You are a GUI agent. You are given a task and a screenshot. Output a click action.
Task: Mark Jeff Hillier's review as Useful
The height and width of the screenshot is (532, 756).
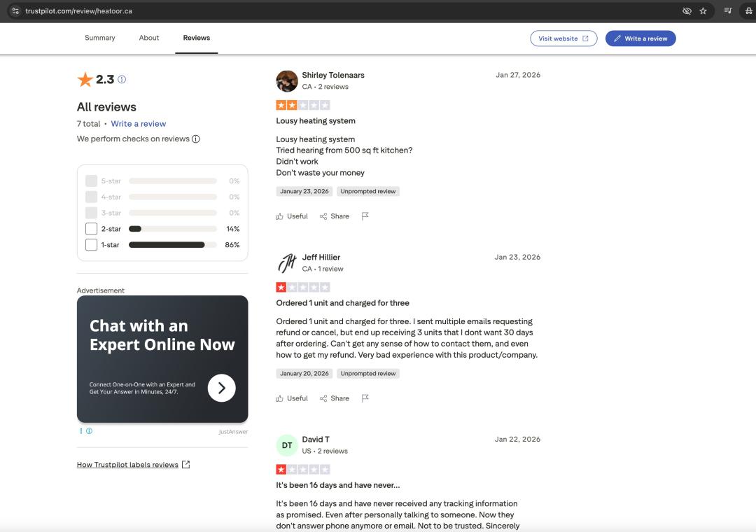[292, 398]
